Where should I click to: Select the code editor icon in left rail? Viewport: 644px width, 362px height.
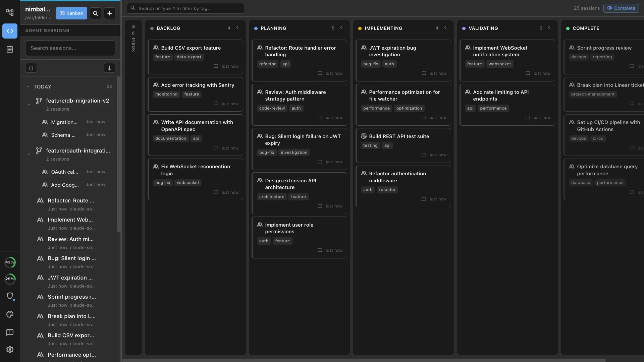click(10, 31)
